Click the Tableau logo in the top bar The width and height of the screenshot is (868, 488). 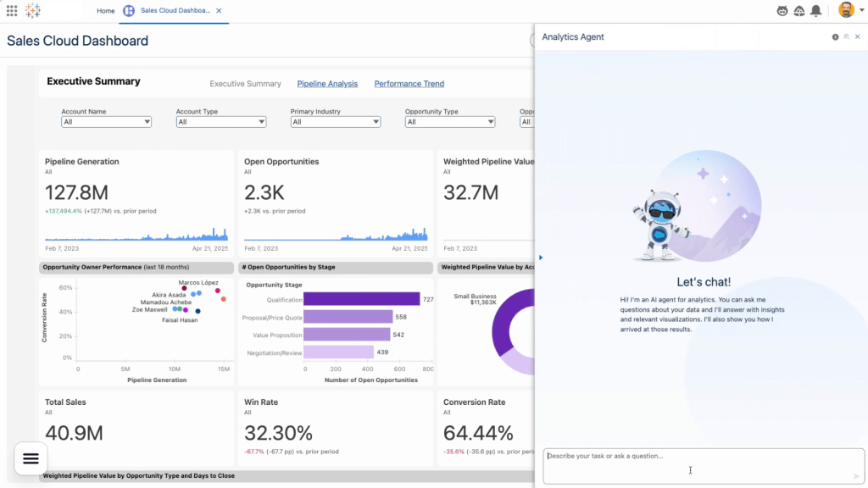tap(32, 10)
